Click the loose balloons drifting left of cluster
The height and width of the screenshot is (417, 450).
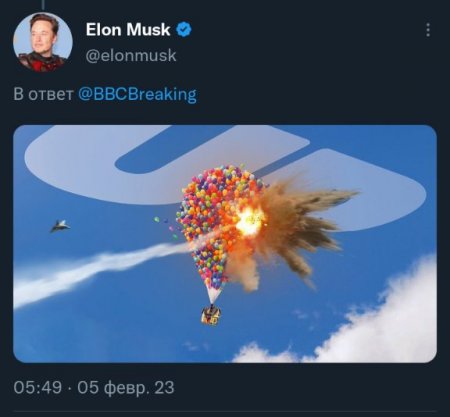click(x=166, y=227)
